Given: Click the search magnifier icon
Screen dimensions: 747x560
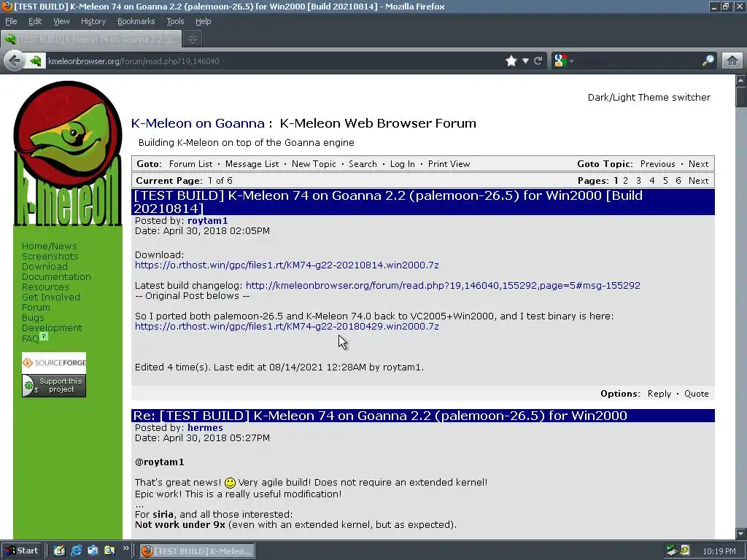Looking at the screenshot, I should tap(708, 61).
